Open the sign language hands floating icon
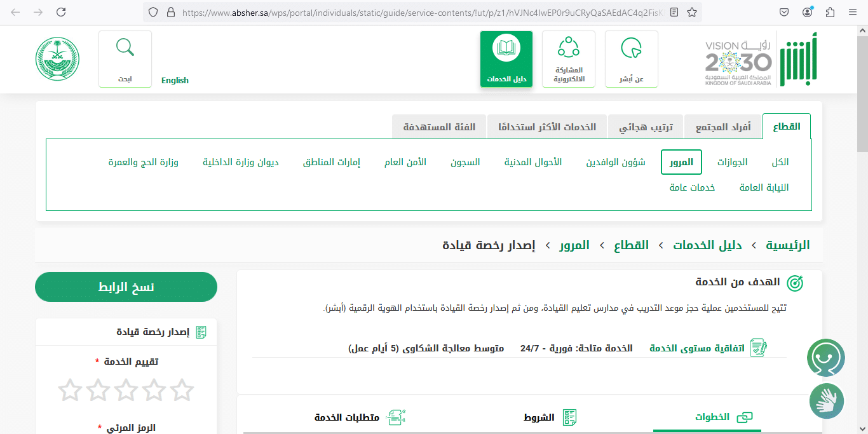This screenshot has width=868, height=434. coord(827,401)
